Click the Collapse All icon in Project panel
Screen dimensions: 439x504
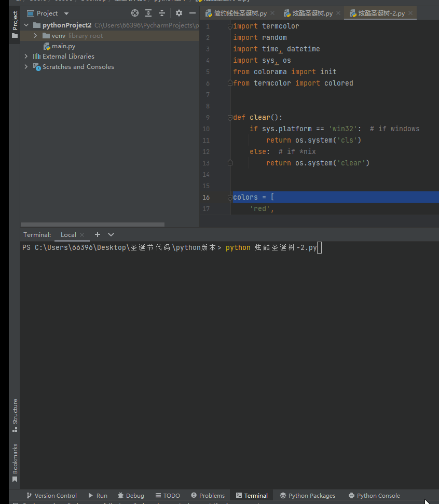click(162, 13)
